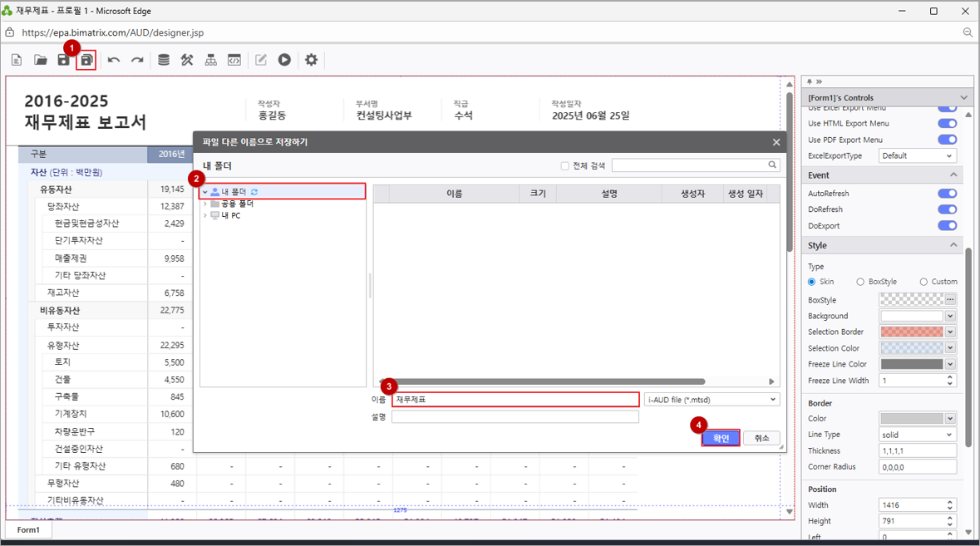The height and width of the screenshot is (546, 980).
Task: Open the database icon in toolbar
Action: tap(164, 60)
